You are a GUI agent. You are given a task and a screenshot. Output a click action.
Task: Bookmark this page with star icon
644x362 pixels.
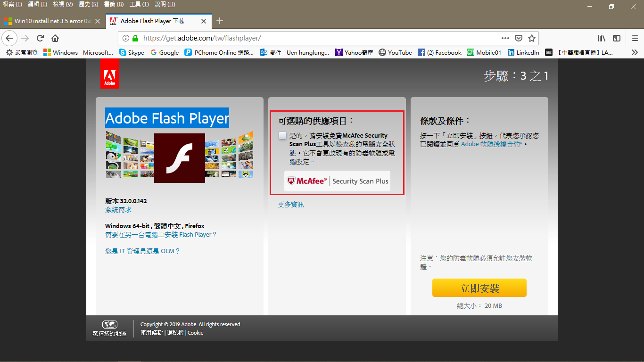[x=531, y=38]
